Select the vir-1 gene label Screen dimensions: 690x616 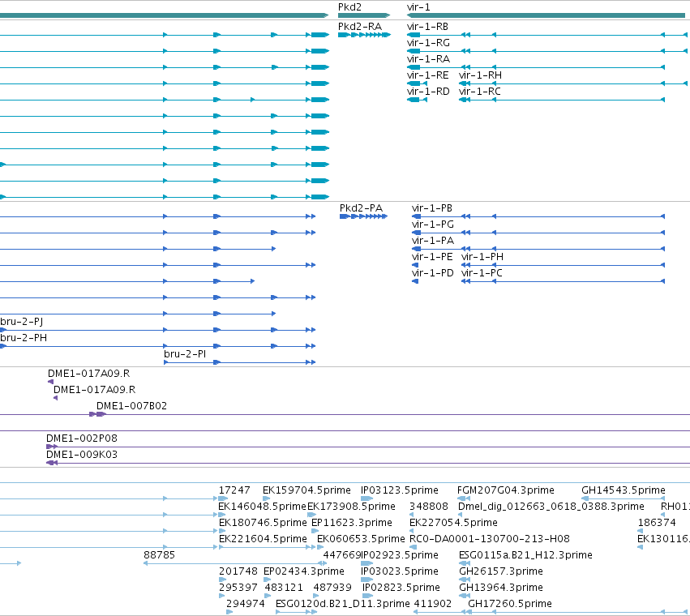pos(418,7)
